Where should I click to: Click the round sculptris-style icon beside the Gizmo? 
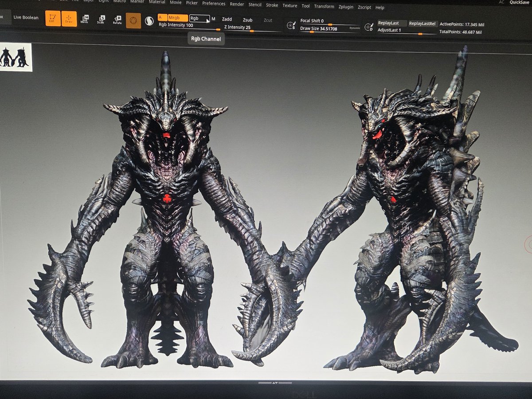coord(149,21)
